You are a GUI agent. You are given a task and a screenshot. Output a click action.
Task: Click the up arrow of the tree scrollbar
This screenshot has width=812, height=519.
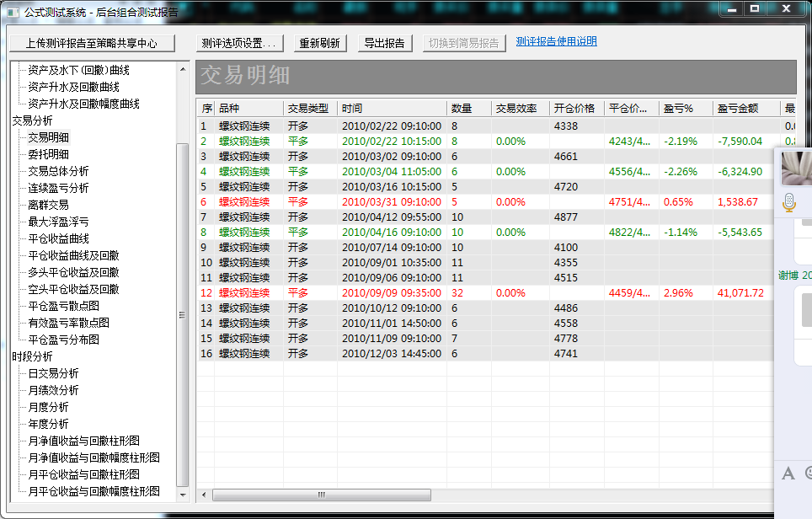(x=183, y=69)
